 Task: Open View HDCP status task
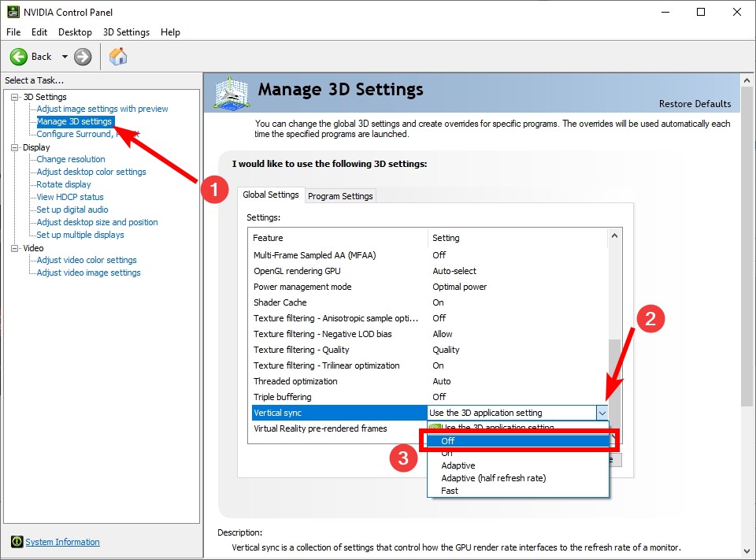[70, 197]
